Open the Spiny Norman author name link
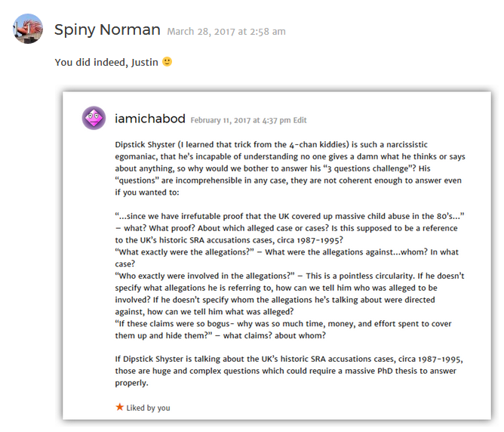The height and width of the screenshot is (432, 504). coord(107,30)
